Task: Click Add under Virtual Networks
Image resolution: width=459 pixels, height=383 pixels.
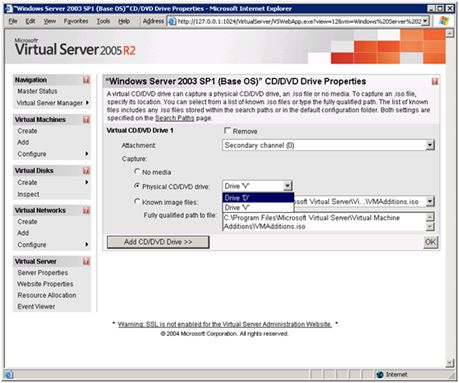Action: tap(23, 233)
